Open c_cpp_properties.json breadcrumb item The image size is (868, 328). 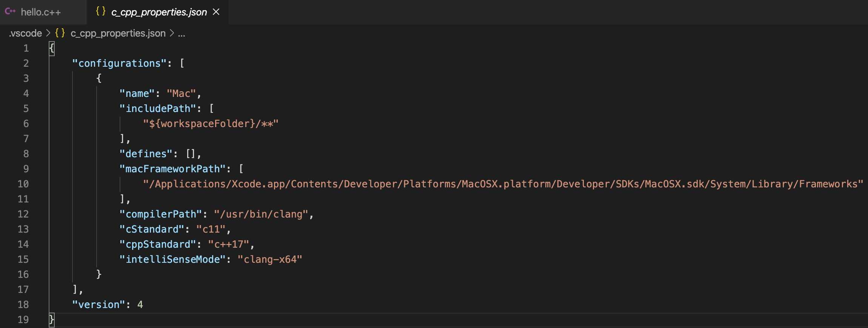(x=118, y=33)
